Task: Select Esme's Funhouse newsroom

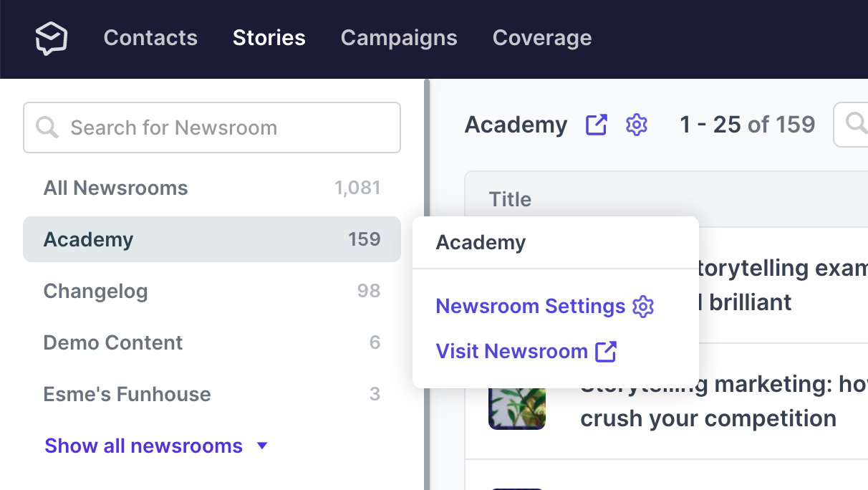Action: pyautogui.click(x=212, y=394)
